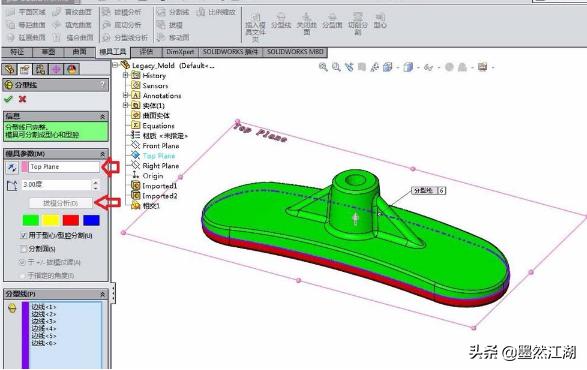Expand the 实体(1) solid bodies node
The width and height of the screenshot is (587, 370).
coord(126,105)
